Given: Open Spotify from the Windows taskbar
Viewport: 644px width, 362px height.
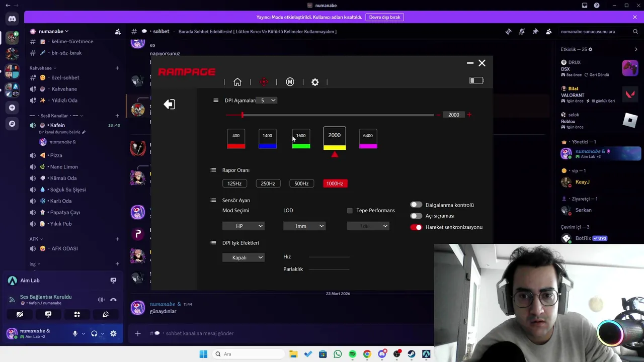Looking at the screenshot, I should [352, 354].
